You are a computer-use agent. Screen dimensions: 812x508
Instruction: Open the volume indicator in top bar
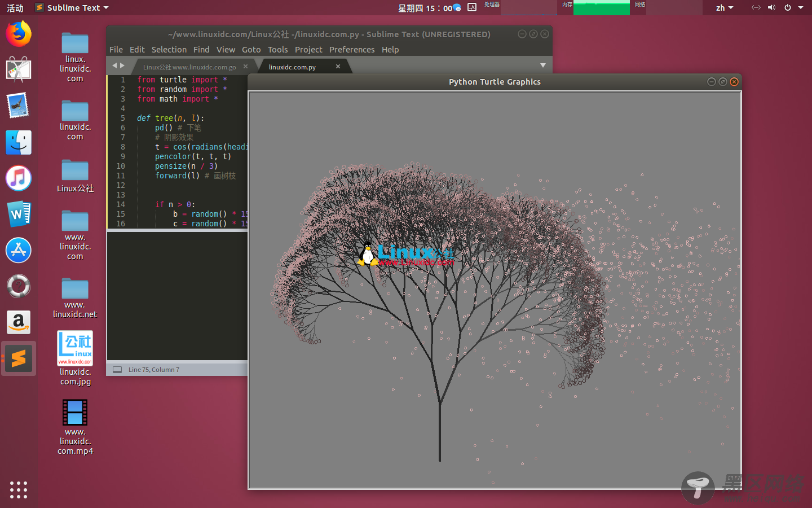(771, 7)
